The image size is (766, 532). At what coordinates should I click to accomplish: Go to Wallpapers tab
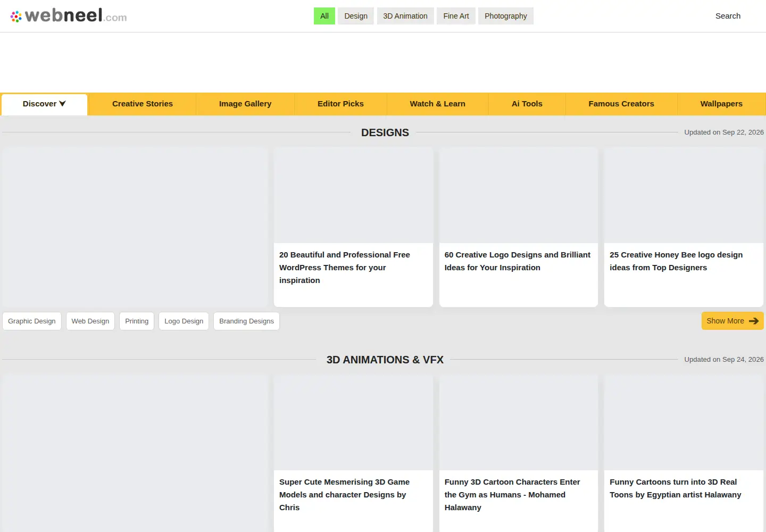click(721, 104)
